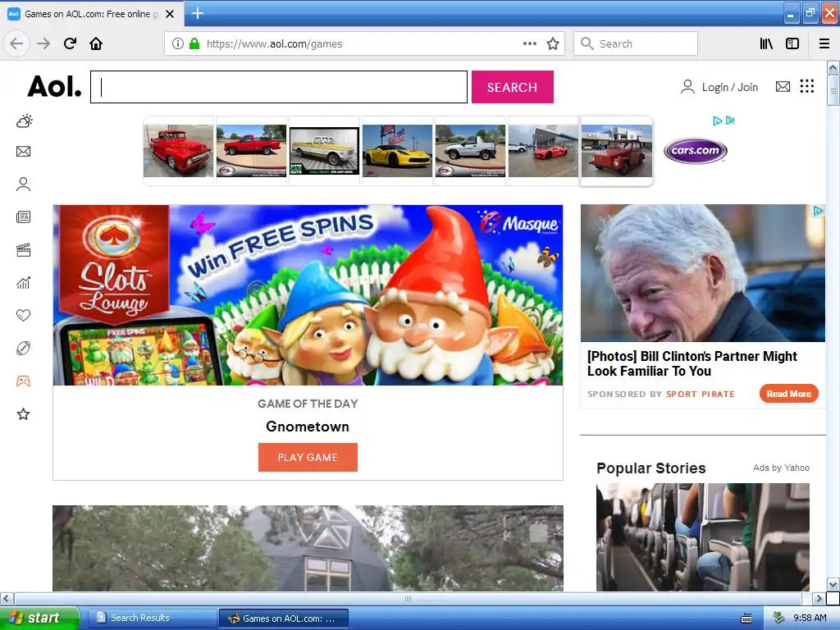Click the PLAY GAME button

308,457
